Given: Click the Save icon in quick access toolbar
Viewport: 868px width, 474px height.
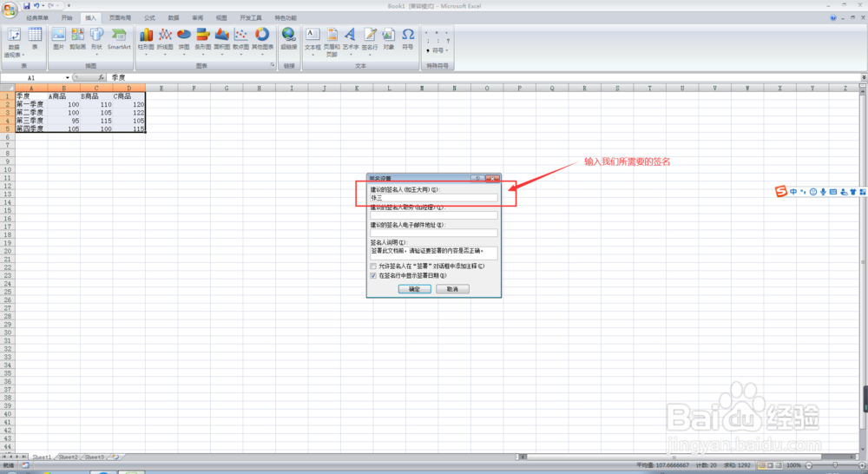Looking at the screenshot, I should click(26, 5).
